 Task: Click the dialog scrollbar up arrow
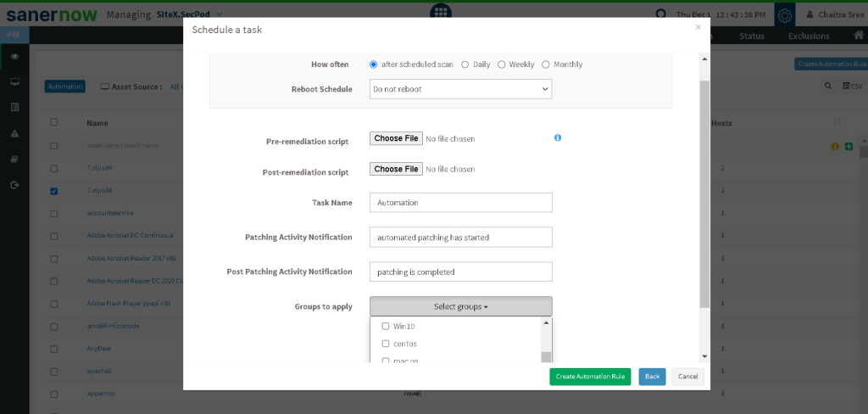[704, 59]
